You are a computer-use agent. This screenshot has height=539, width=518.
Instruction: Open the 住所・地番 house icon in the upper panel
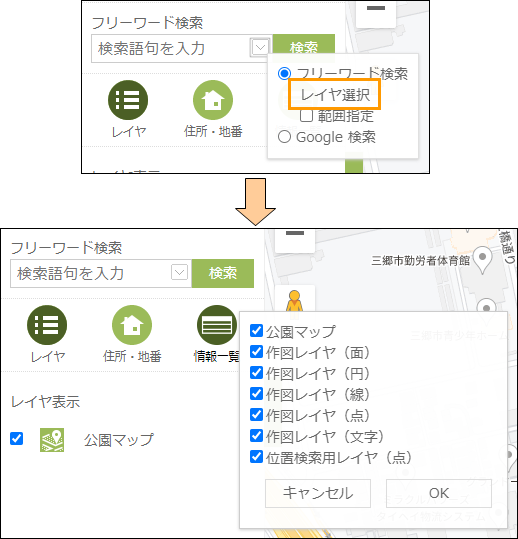213,100
